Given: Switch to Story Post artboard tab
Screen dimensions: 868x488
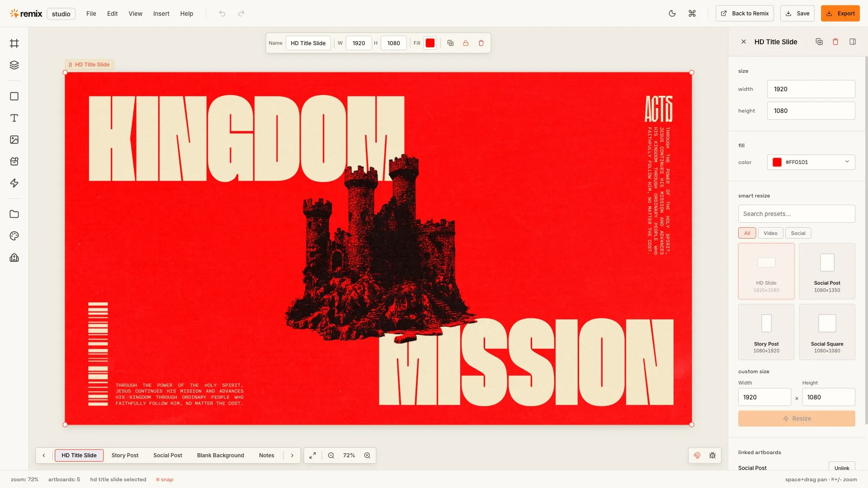Looking at the screenshot, I should point(125,455).
